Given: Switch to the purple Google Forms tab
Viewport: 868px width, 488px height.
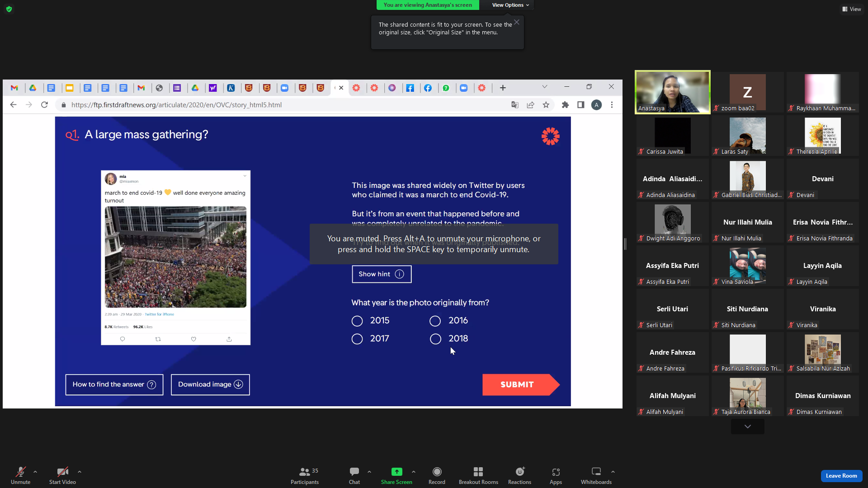Looking at the screenshot, I should [177, 88].
